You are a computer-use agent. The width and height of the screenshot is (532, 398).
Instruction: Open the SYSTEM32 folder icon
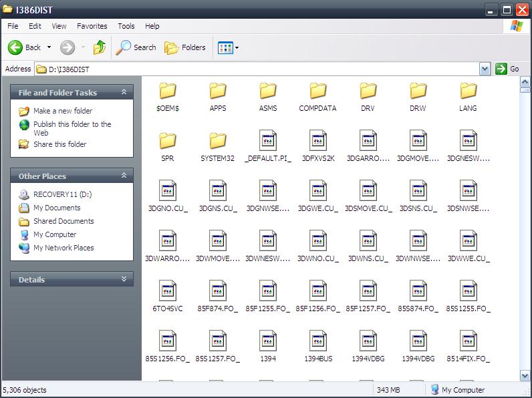pyautogui.click(x=218, y=141)
